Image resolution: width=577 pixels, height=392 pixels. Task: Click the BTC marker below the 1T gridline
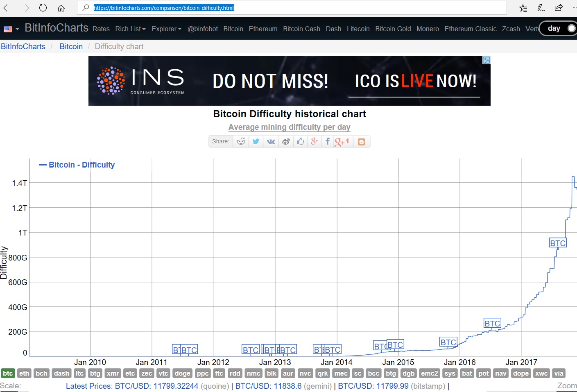click(558, 243)
